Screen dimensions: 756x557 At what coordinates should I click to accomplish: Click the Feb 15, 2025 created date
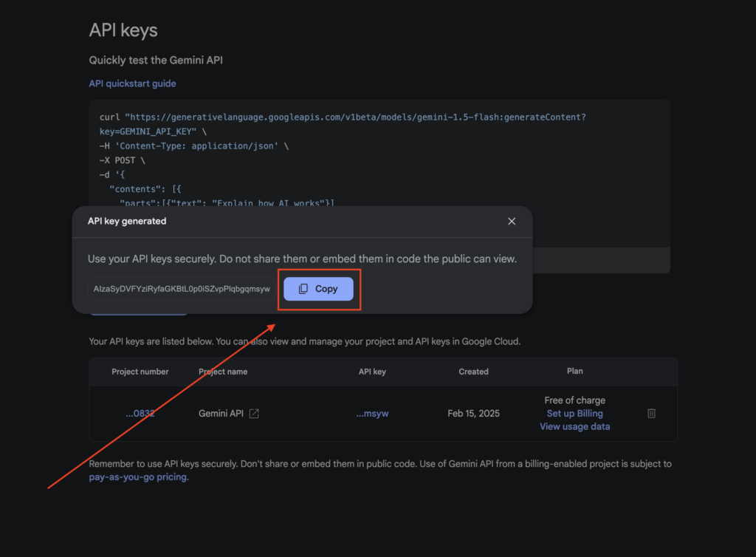click(x=473, y=413)
